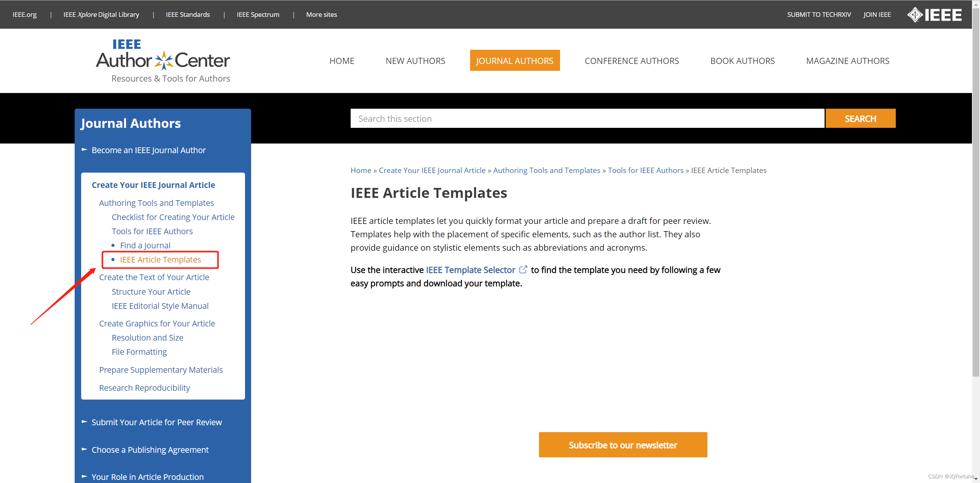Screen dimensions: 980x483
Task: Click the IEEE Editorial Style Manual link
Action: [x=160, y=305]
